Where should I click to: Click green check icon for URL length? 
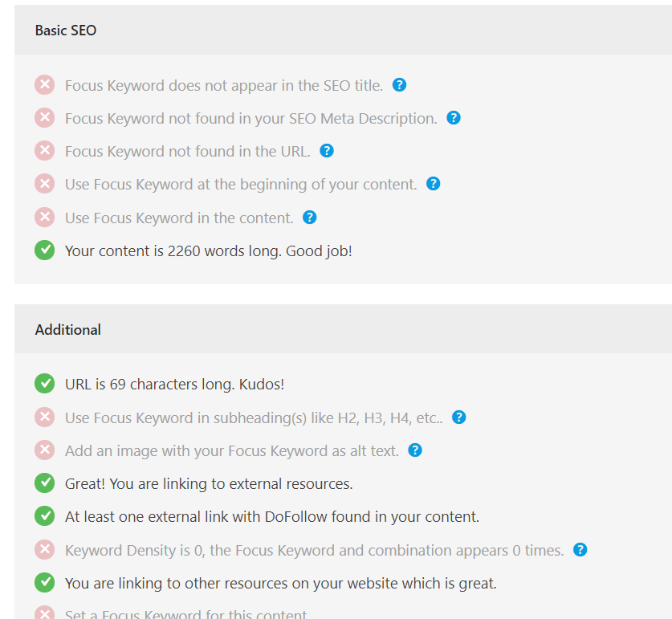(45, 385)
